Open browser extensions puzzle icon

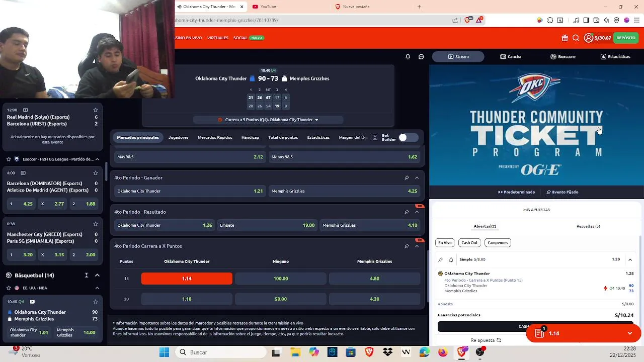[550, 20]
